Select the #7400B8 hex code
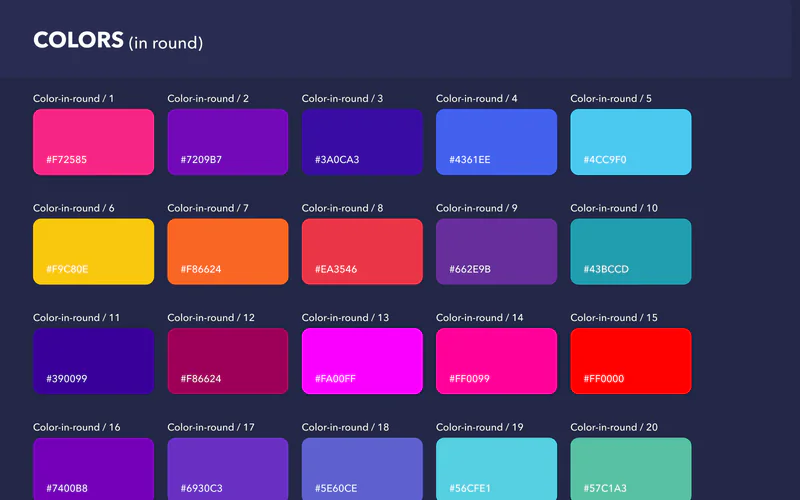The height and width of the screenshot is (500, 800). 67,489
